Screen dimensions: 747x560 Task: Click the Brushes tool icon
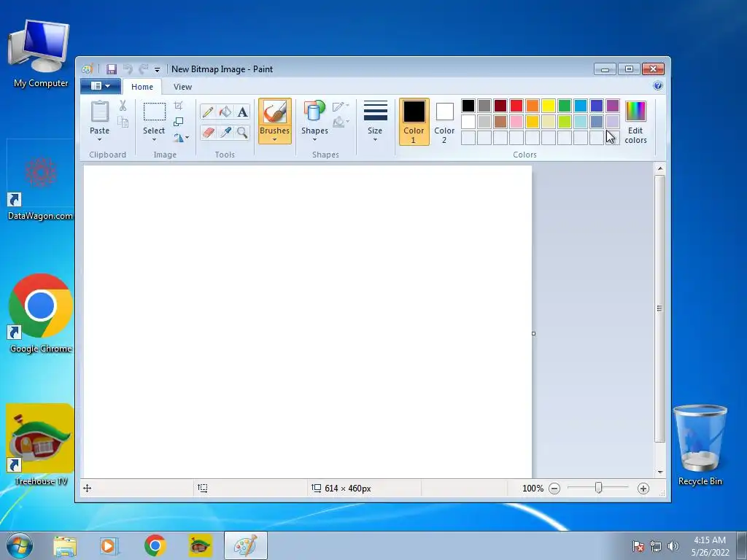[275, 112]
